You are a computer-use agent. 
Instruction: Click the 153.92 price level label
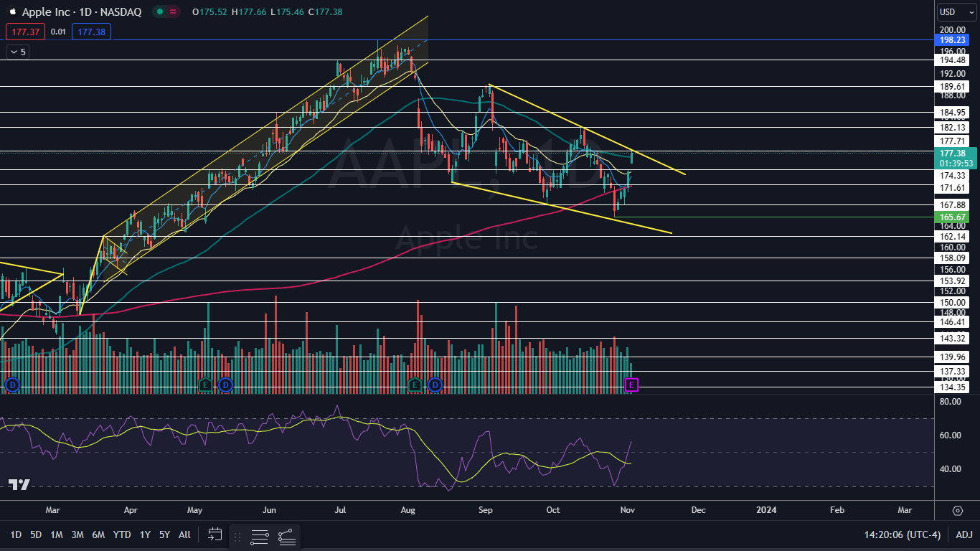[x=953, y=281]
